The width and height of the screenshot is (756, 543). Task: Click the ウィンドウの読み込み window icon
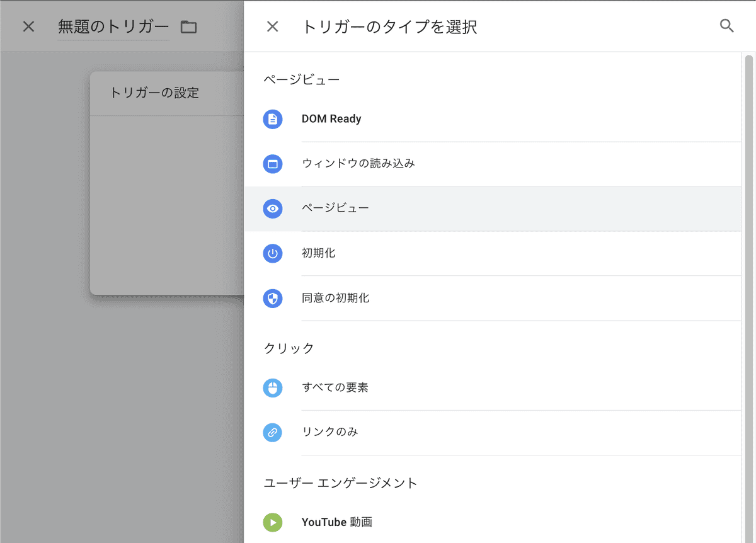click(x=273, y=164)
